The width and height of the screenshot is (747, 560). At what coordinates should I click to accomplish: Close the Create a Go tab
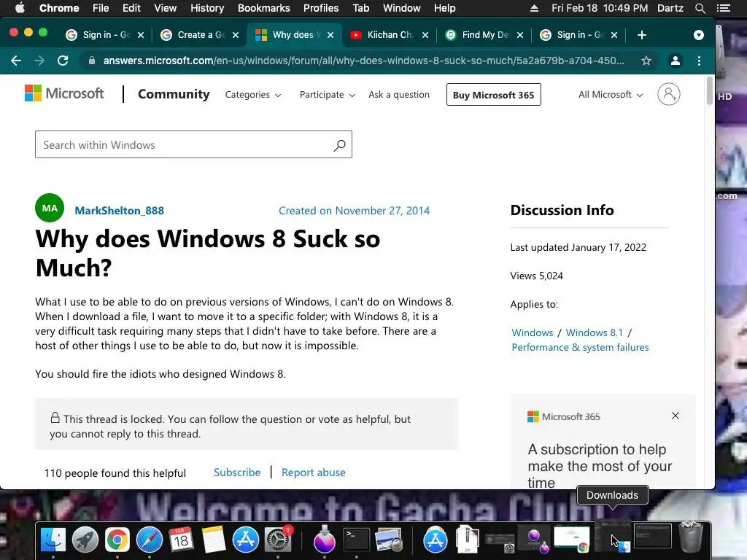(x=236, y=35)
